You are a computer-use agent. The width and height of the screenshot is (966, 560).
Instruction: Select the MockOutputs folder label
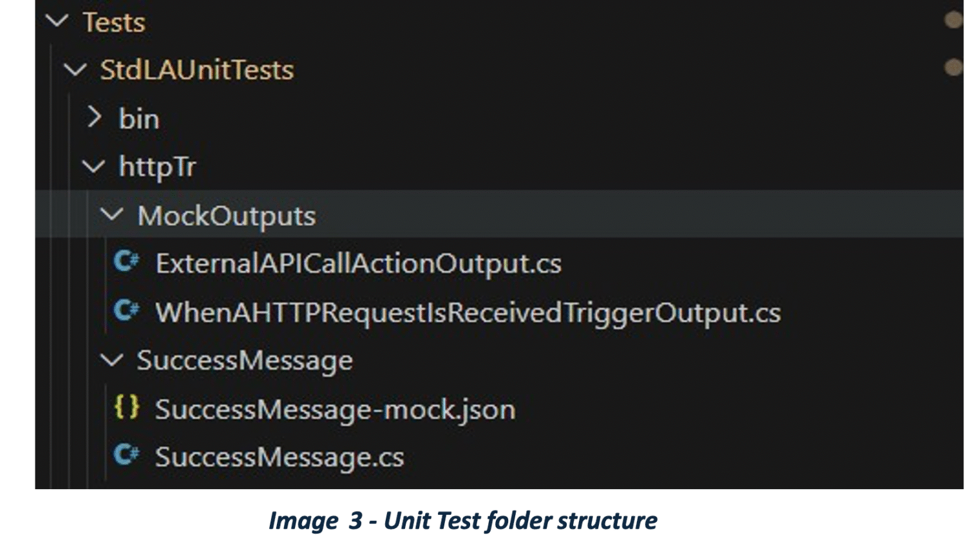(227, 216)
